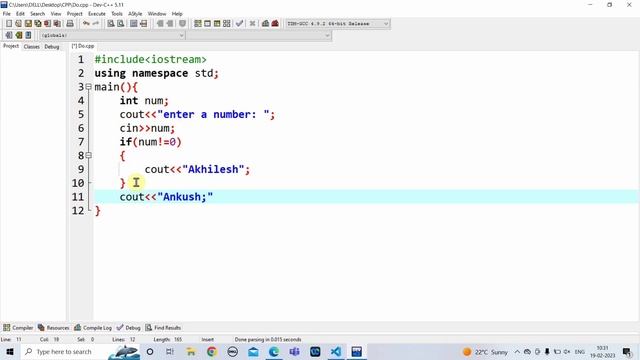640x360 pixels.
Task: Open the (globals) scope dropdown
Action: click(112, 36)
